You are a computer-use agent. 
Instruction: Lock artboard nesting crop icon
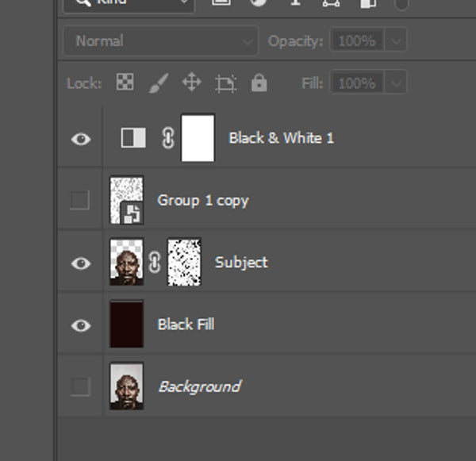[x=226, y=83]
